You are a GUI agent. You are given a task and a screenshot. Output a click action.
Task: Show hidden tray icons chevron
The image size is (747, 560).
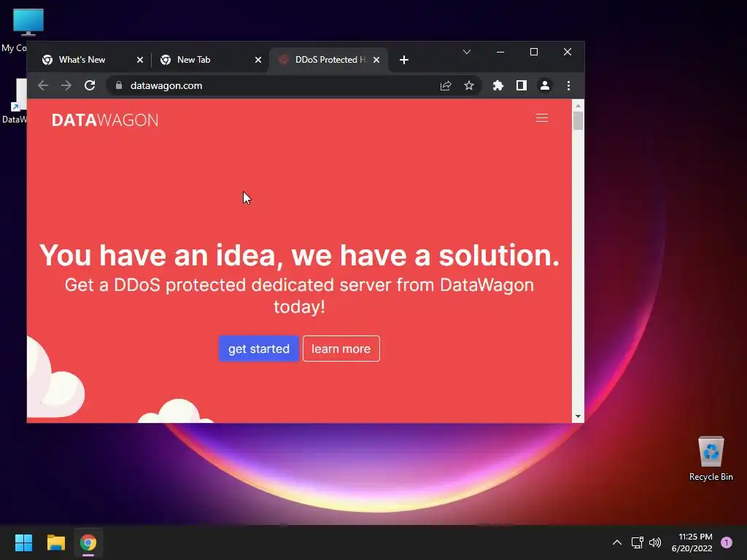click(x=616, y=542)
